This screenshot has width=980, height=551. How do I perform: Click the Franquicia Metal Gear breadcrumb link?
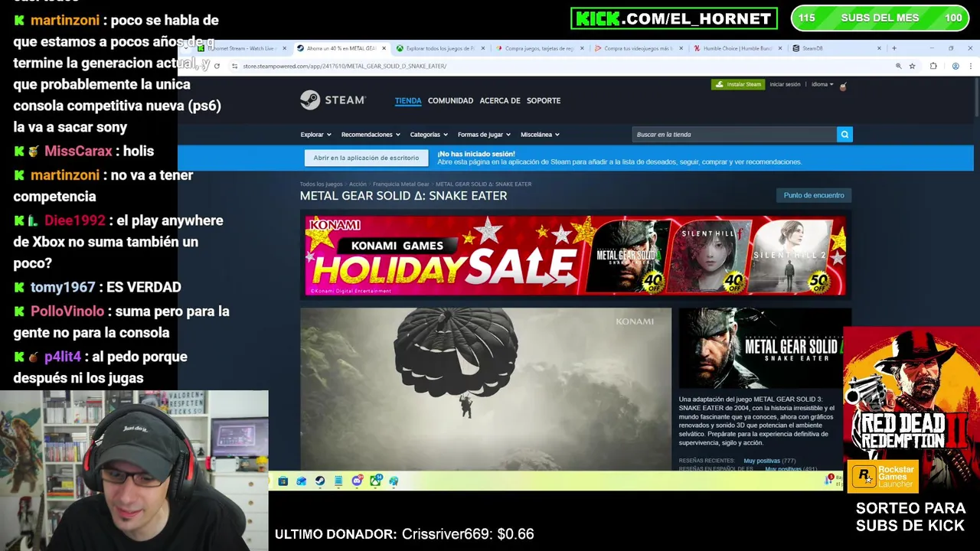pyautogui.click(x=401, y=184)
